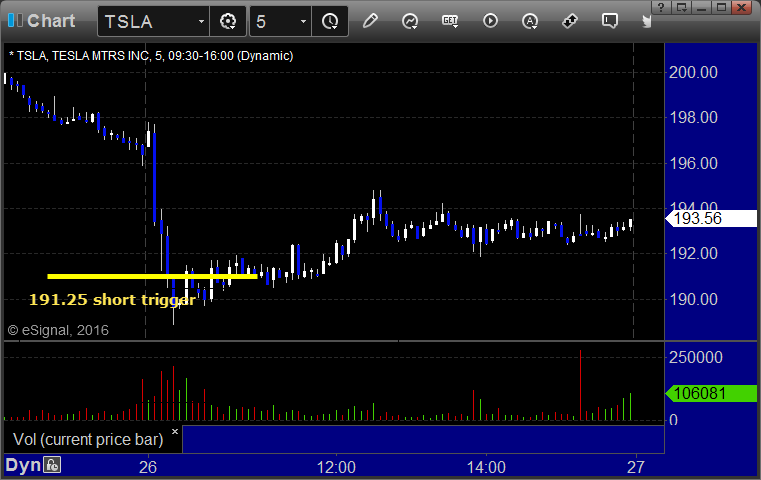Toggle the Dyn lock icon

tap(52, 465)
